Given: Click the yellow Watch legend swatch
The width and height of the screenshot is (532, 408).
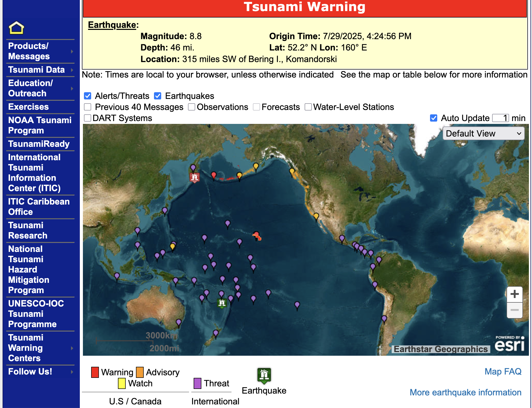Looking at the screenshot, I should click(122, 384).
